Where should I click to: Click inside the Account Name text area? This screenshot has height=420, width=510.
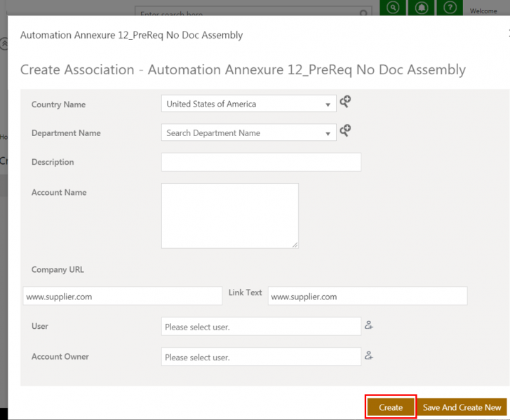pyautogui.click(x=230, y=216)
